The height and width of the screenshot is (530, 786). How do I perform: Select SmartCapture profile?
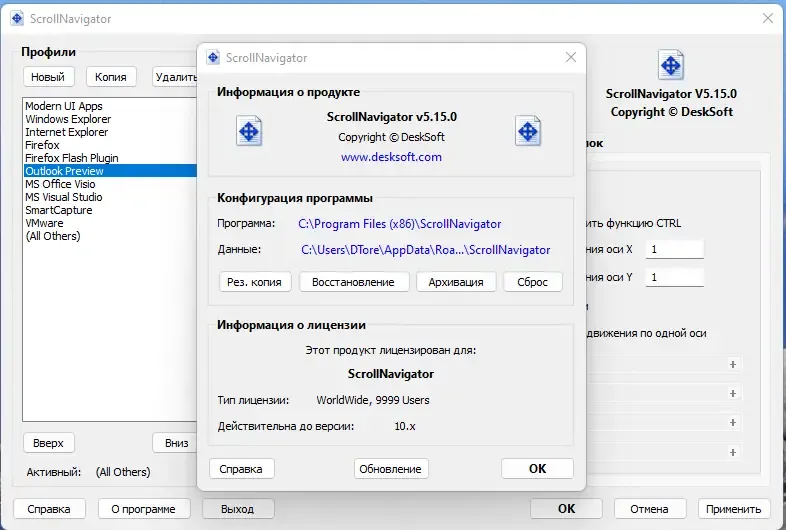(x=110, y=210)
